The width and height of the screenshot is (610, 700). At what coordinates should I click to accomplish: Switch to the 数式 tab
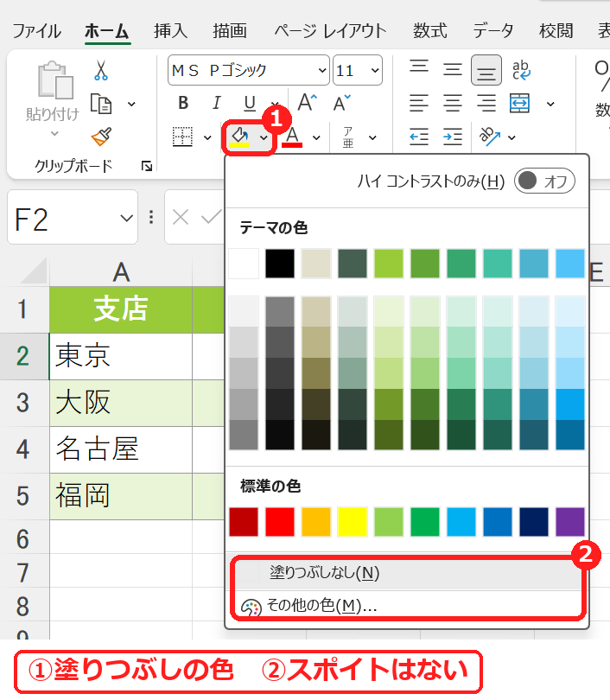[x=429, y=31]
